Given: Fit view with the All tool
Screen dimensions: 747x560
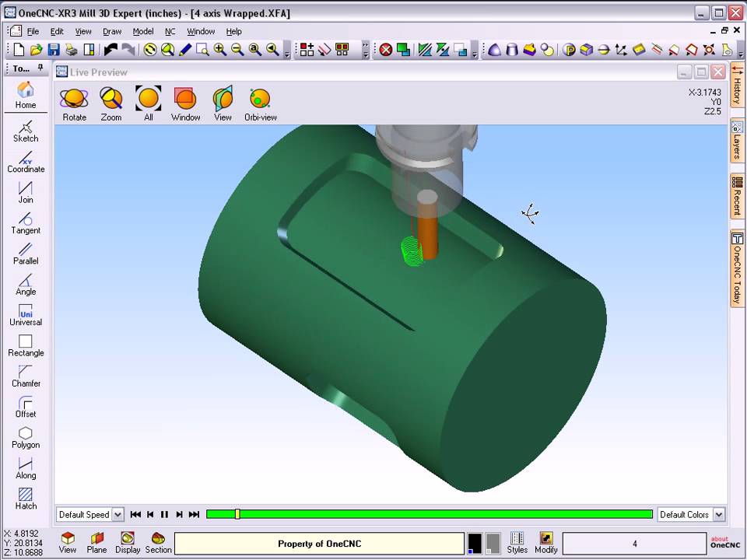Looking at the screenshot, I should [148, 104].
